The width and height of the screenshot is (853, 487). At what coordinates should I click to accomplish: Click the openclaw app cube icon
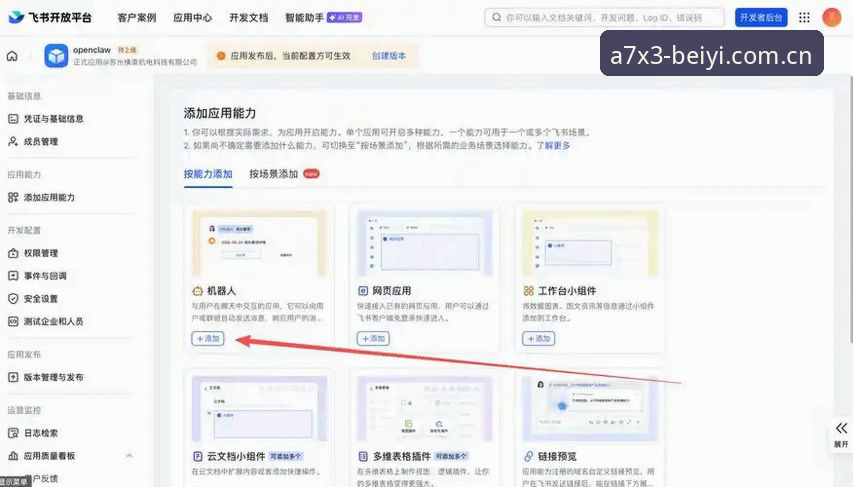pos(56,56)
